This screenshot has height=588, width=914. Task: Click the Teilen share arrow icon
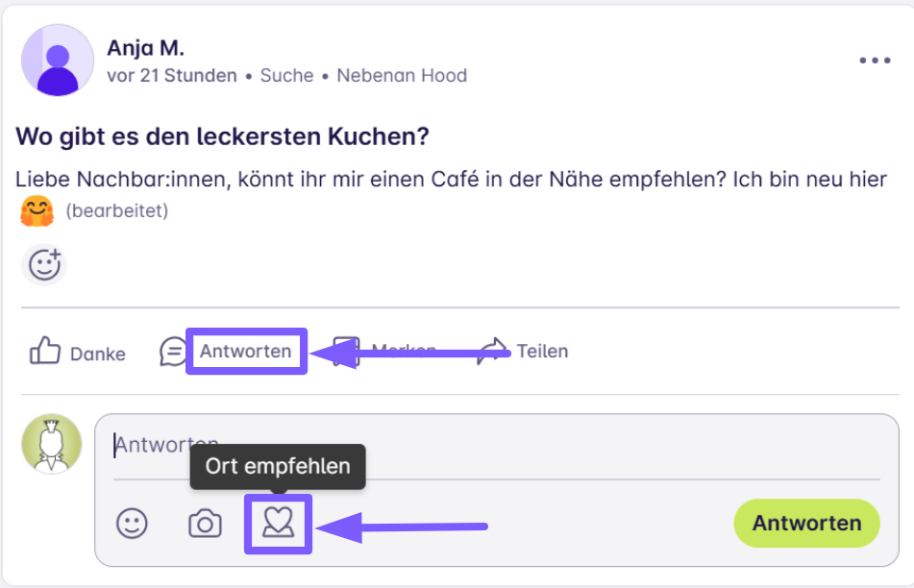pyautogui.click(x=494, y=351)
